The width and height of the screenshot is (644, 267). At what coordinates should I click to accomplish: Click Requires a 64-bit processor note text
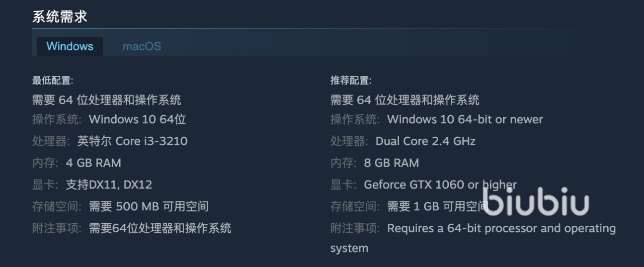[501, 228]
